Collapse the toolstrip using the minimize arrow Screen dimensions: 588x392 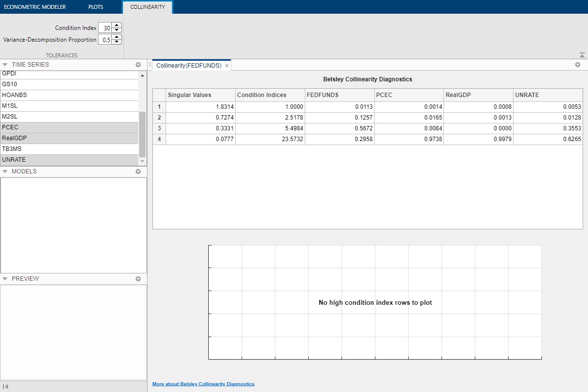(582, 55)
